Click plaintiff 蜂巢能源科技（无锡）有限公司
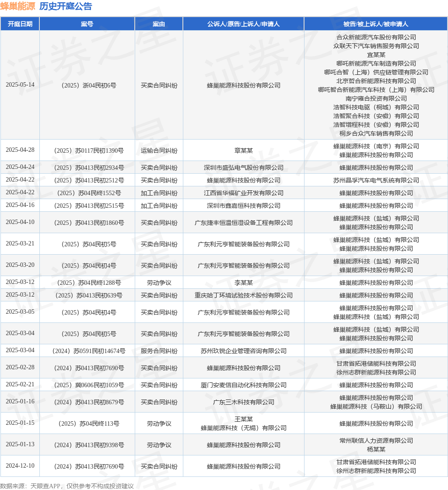448x490 pixels. point(244,428)
